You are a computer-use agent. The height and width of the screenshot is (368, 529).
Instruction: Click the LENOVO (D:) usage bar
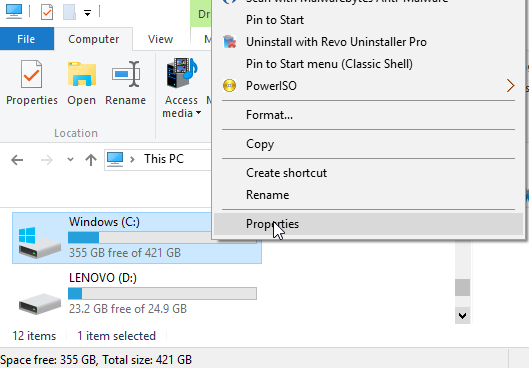tap(162, 293)
